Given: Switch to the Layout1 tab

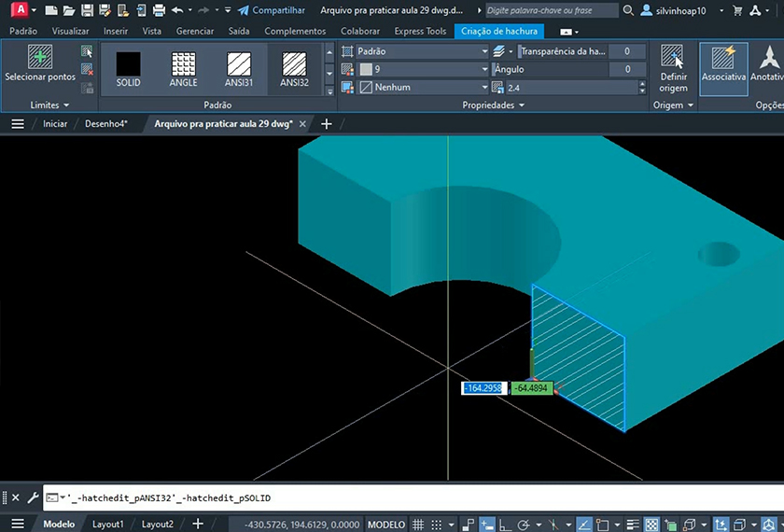Looking at the screenshot, I should coord(108,525).
